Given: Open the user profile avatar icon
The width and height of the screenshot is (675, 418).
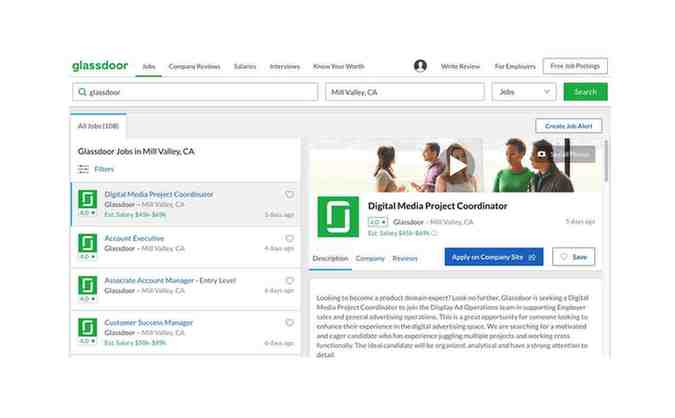Looking at the screenshot, I should [420, 66].
